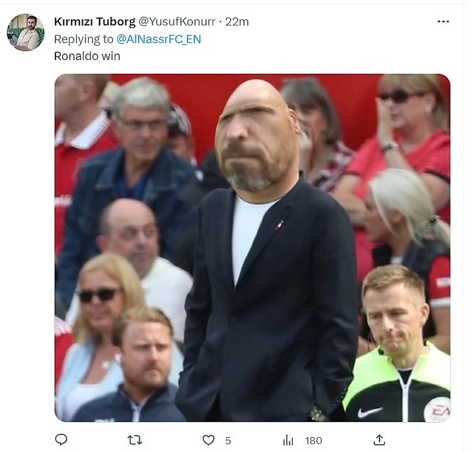Click the EA Sports badge in the photo
Viewport: 476px width, 452px height.
pos(437,410)
